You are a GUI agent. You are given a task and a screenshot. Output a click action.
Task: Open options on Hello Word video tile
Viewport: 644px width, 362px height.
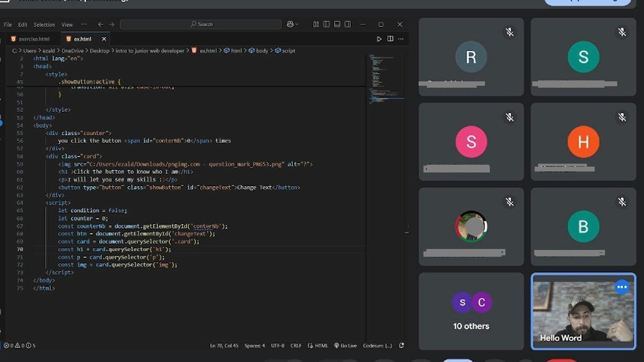622,287
